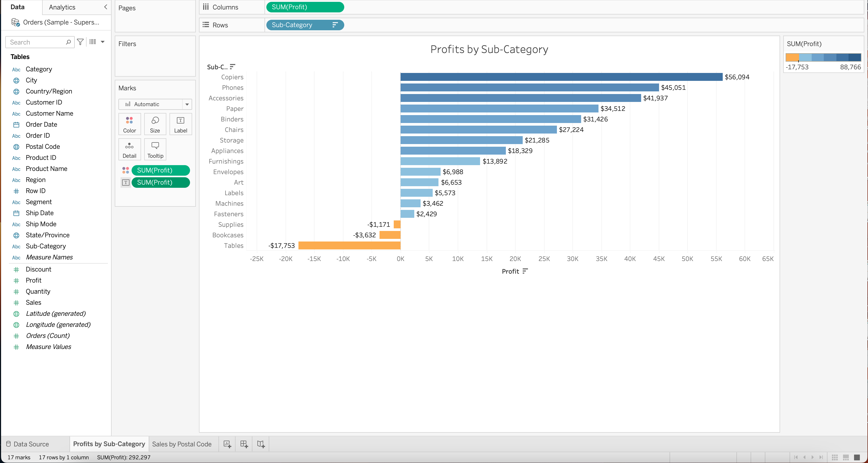Select the Color shelf on the Marks card

point(129,124)
